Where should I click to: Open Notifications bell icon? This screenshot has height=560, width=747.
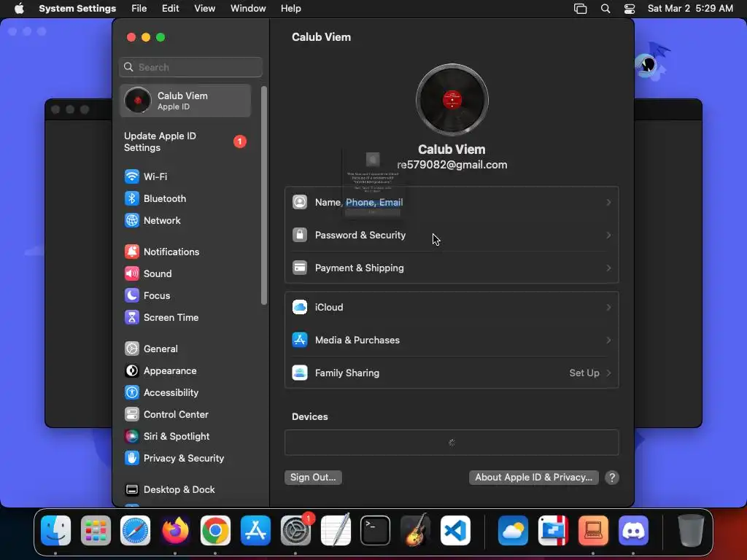131,252
